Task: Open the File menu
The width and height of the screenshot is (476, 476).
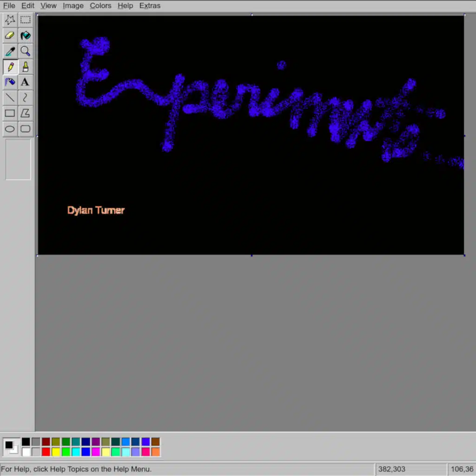Action: tap(9, 6)
